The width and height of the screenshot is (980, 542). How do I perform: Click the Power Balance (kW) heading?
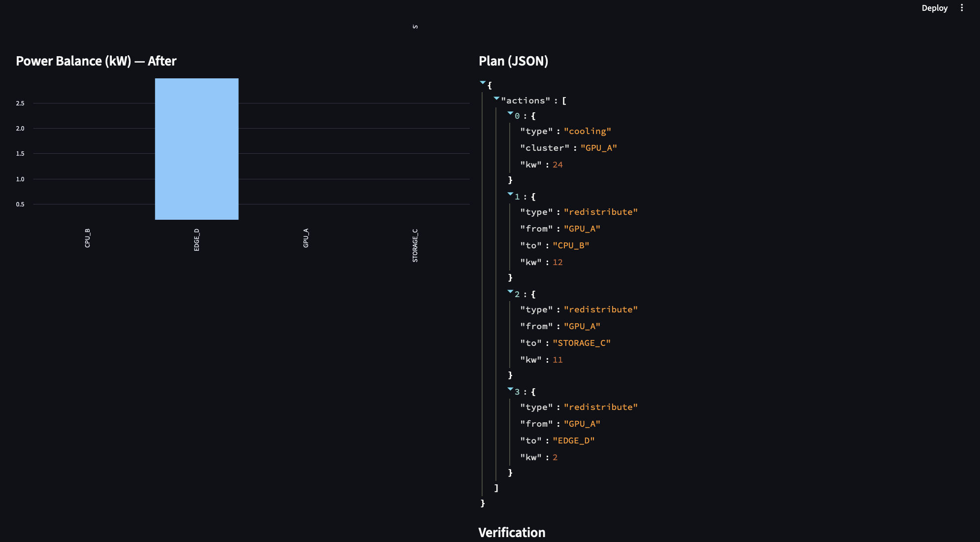[x=96, y=61]
